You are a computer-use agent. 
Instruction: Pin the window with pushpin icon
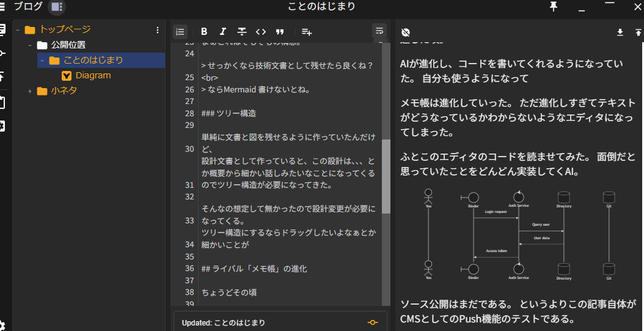(554, 7)
